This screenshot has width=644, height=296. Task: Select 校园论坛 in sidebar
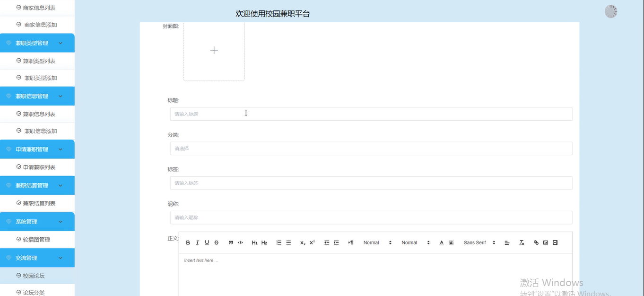coord(37,276)
